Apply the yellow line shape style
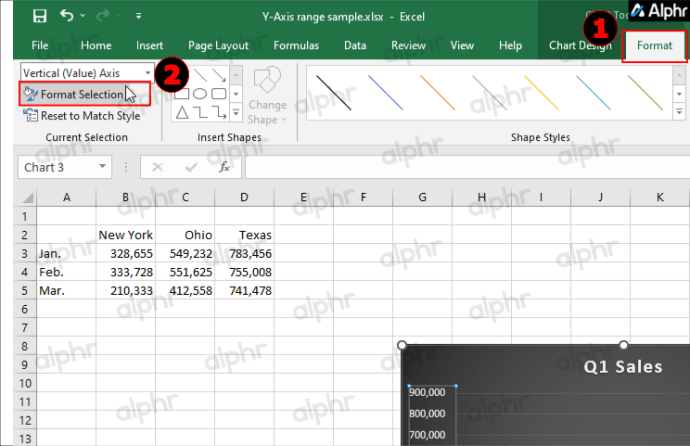 click(541, 92)
